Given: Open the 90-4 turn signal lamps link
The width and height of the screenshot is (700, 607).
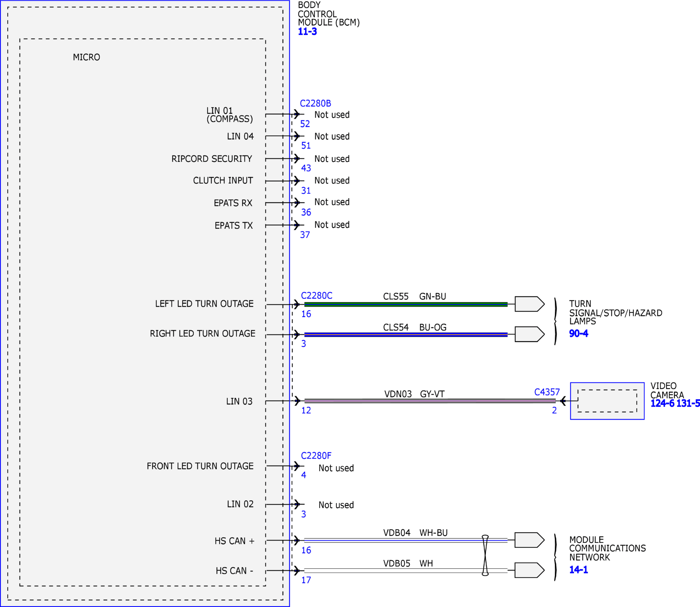Looking at the screenshot, I should 578,334.
